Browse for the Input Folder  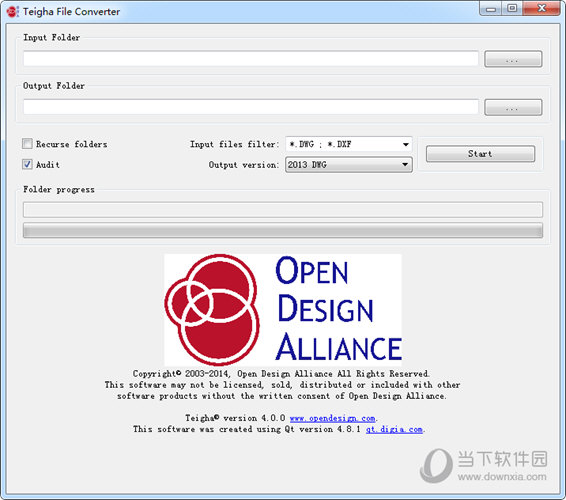(x=513, y=59)
